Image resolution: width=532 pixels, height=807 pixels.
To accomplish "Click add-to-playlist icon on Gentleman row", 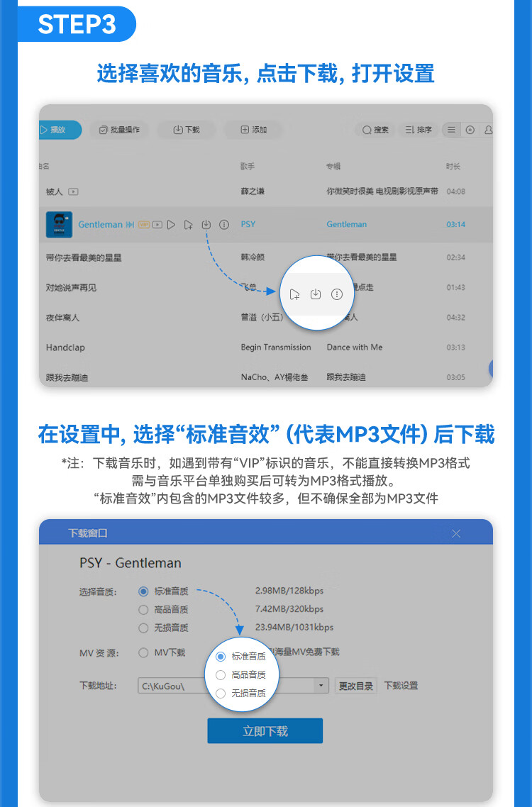I will [x=189, y=224].
